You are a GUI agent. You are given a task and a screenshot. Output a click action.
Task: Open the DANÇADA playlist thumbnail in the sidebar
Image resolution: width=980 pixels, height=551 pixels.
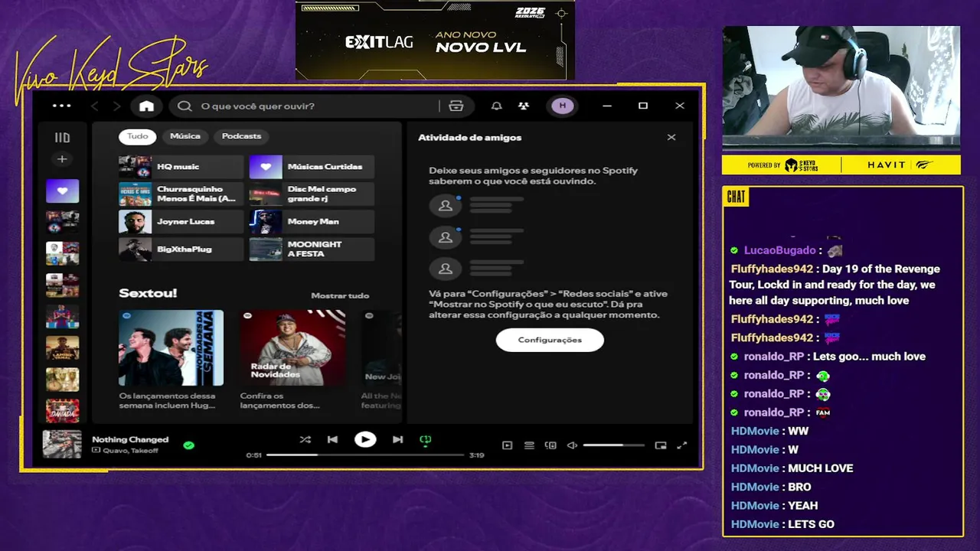coord(62,411)
